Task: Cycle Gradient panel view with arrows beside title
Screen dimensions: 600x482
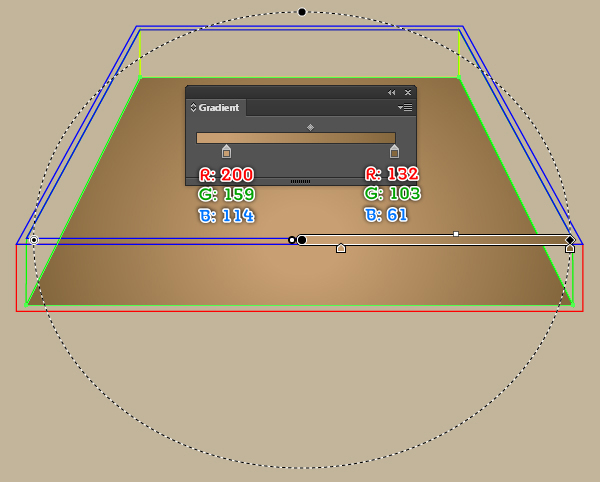Action: pos(193,107)
